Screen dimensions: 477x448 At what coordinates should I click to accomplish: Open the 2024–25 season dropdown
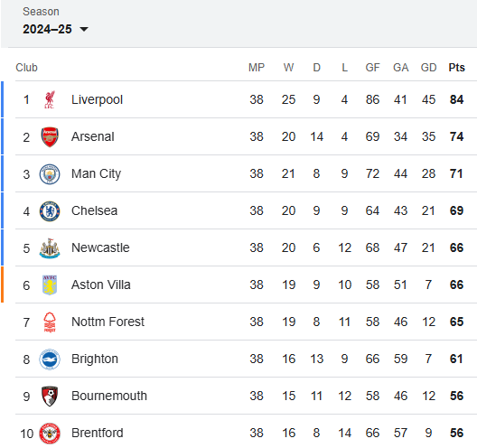(x=55, y=29)
